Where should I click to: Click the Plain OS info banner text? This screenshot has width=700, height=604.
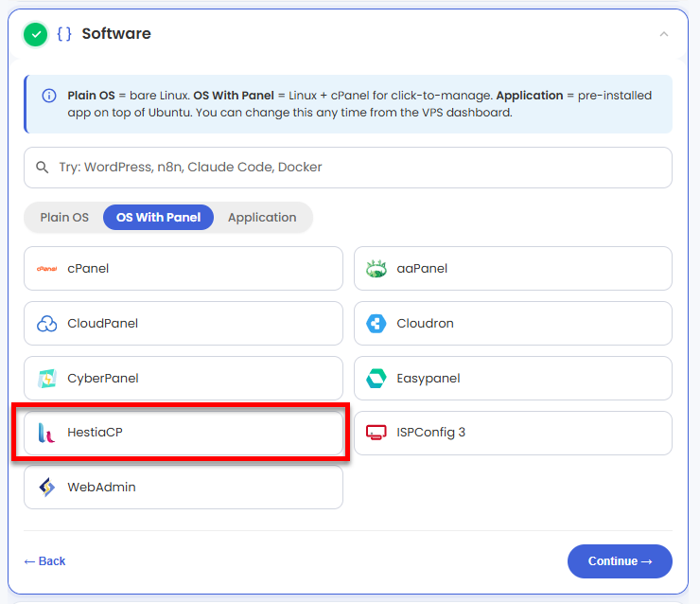pos(359,104)
